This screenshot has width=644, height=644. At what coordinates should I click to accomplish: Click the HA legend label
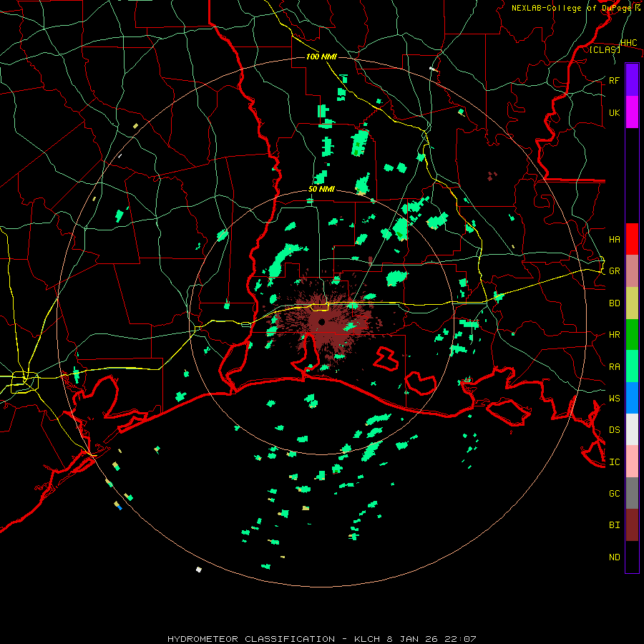614,239
